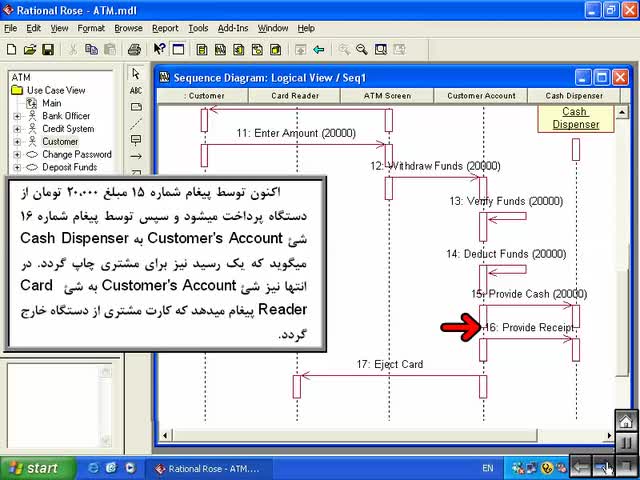Open a model with the folder icon
This screenshot has width=640, height=480.
click(30, 50)
